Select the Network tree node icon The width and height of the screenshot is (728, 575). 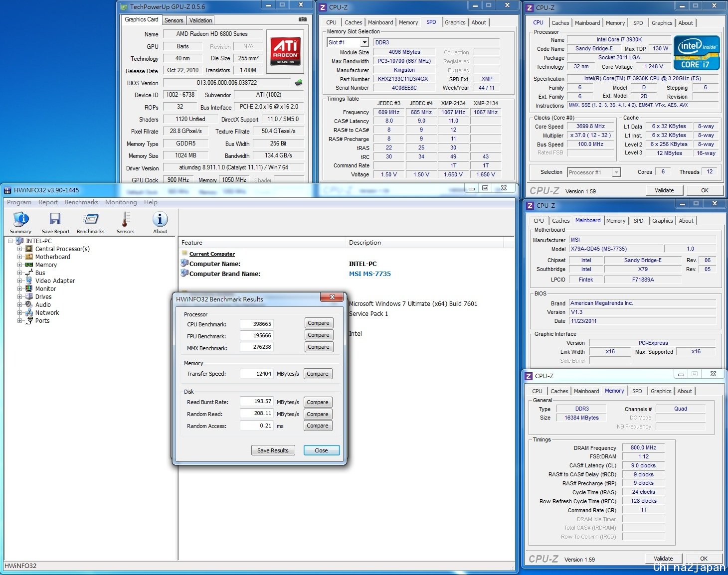tap(29, 312)
